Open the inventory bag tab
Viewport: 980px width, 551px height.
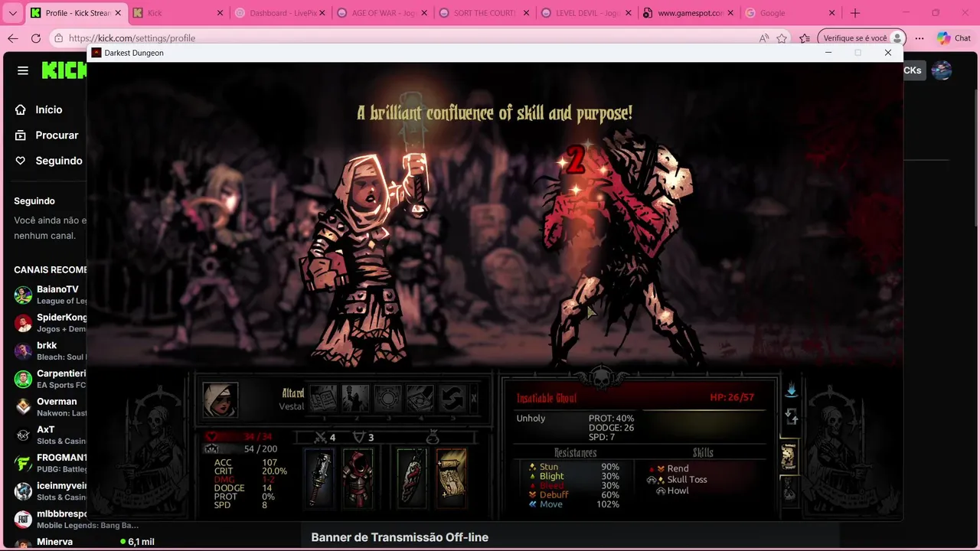tap(789, 488)
